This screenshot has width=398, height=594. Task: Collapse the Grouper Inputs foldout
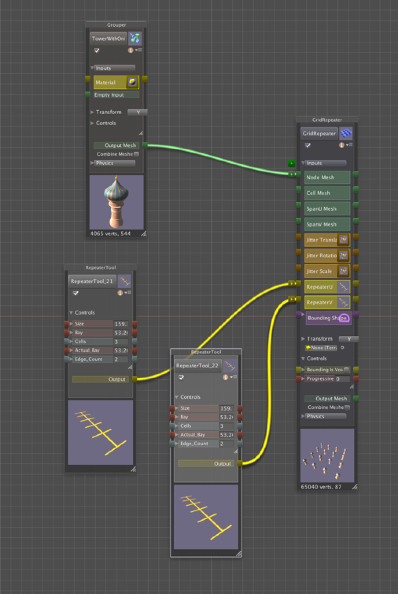92,68
